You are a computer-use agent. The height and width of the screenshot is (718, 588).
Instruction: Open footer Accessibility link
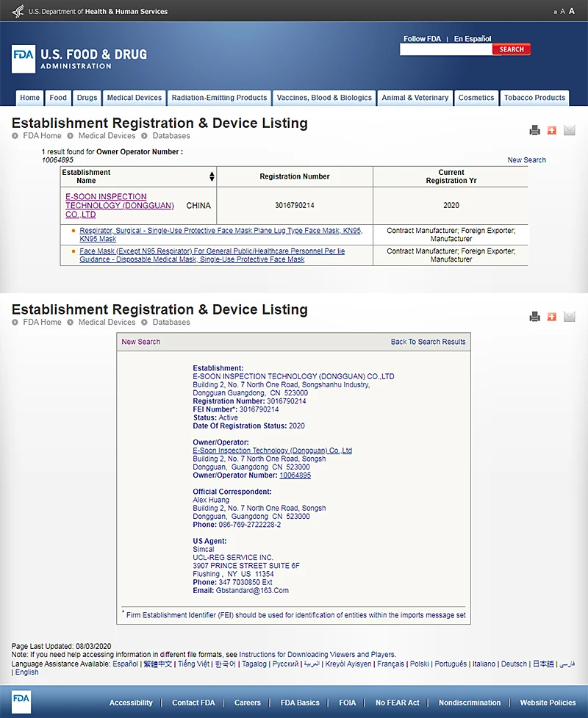(131, 703)
